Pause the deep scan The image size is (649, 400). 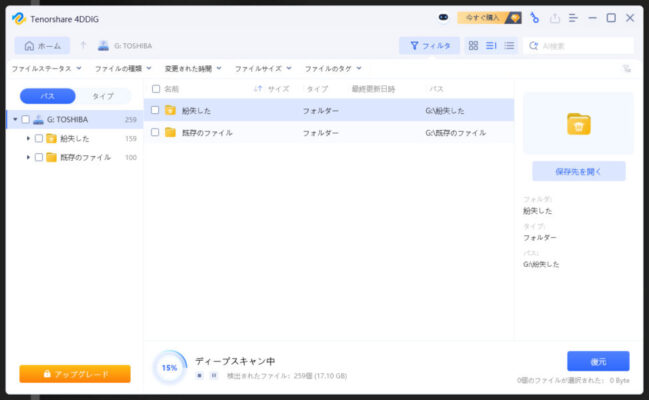(213, 375)
